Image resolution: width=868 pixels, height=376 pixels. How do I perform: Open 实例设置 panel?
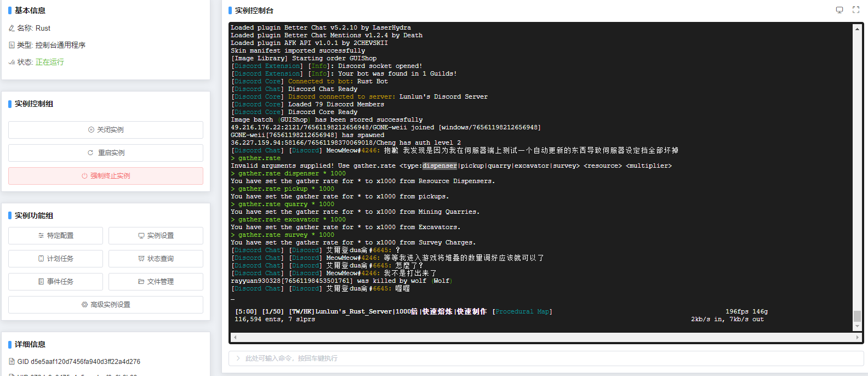pyautogui.click(x=156, y=236)
